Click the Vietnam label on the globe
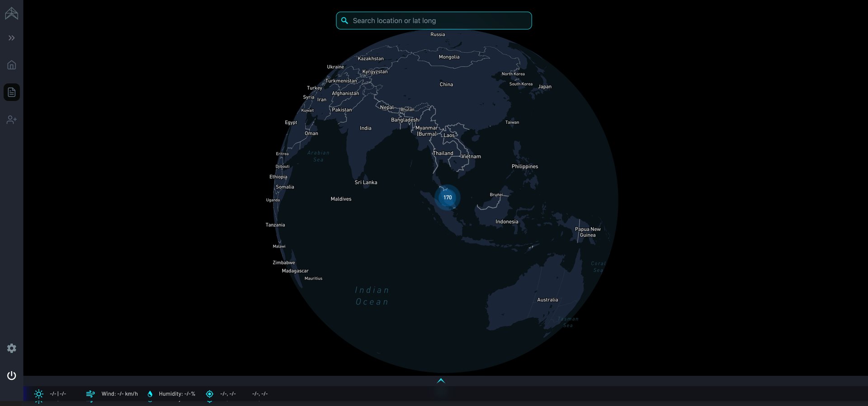 click(471, 157)
